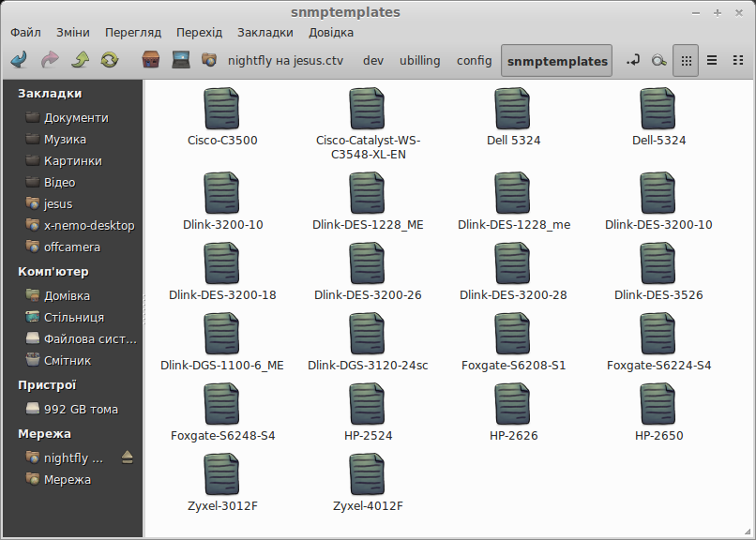Select the Dlink-DES-3200-18 file icon
756x540 pixels.
[x=221, y=263]
